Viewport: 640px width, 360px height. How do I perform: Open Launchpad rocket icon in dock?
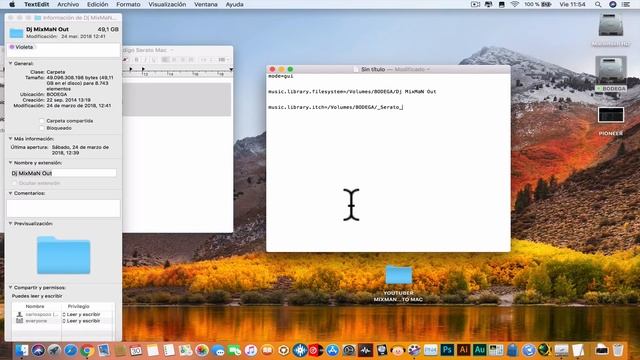click(54, 350)
